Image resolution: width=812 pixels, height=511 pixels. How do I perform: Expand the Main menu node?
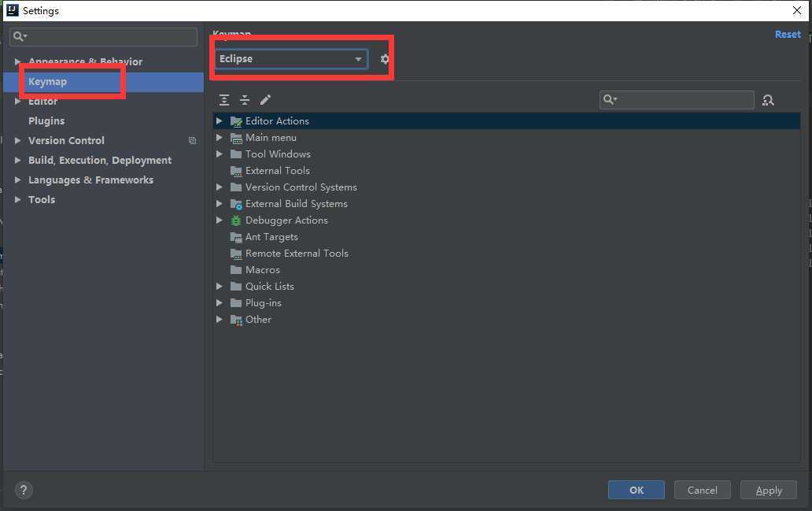tap(219, 137)
